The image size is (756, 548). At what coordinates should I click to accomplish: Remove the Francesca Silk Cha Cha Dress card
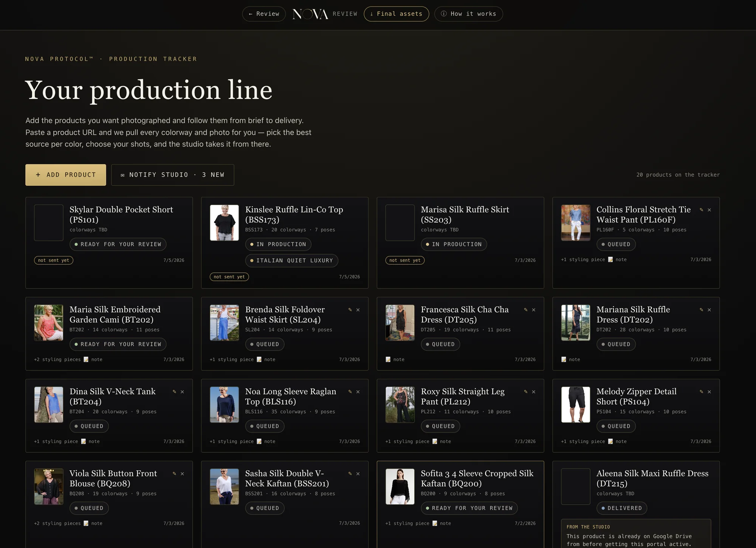point(534,310)
